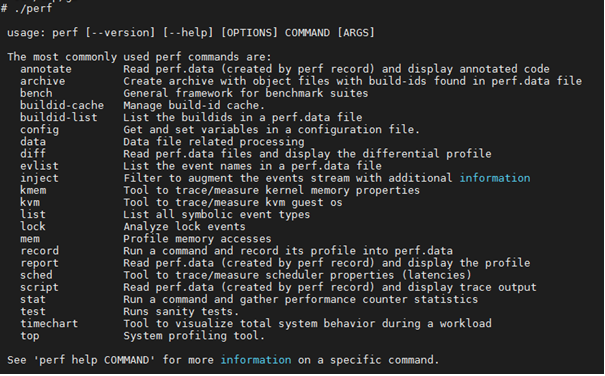Click the 'archive' command name
The width and height of the screenshot is (605, 376).
pos(42,81)
